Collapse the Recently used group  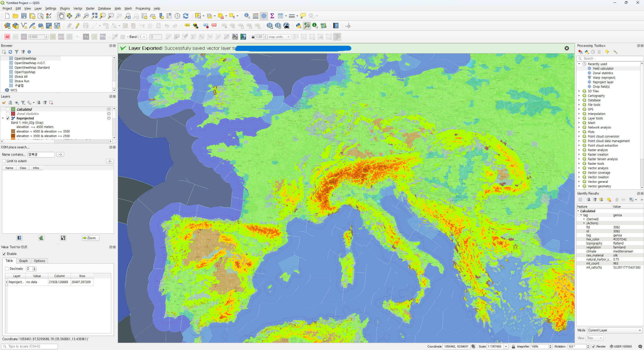tap(579, 64)
